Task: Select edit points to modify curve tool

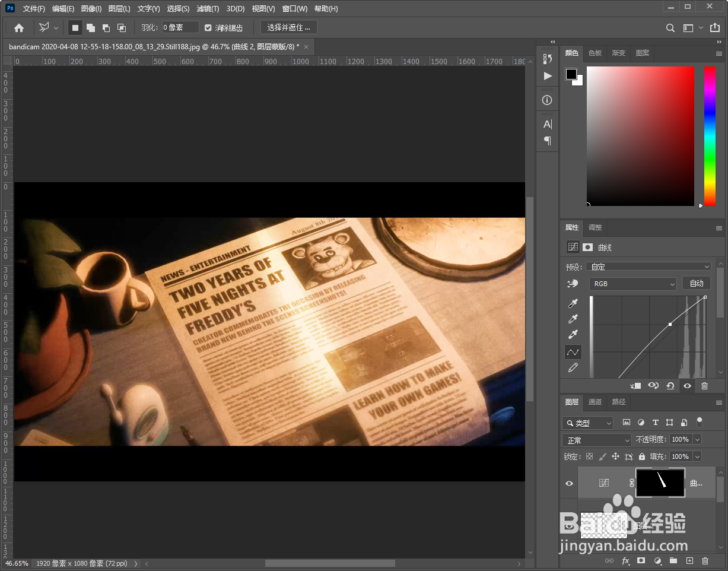Action: pos(573,352)
